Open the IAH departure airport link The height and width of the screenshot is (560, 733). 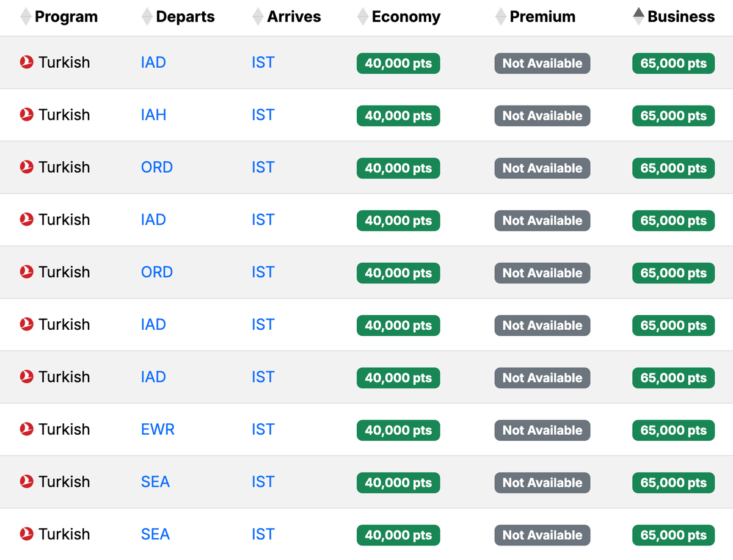point(153,115)
